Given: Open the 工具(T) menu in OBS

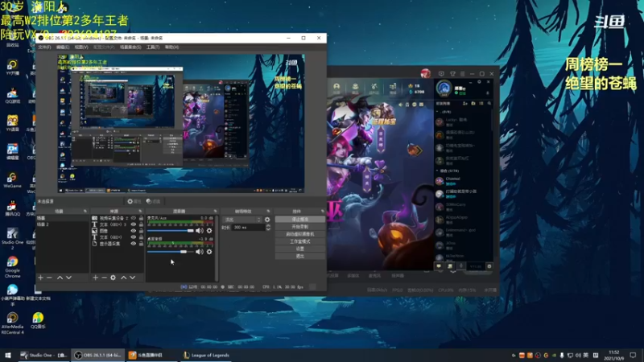Looking at the screenshot, I should (x=153, y=47).
